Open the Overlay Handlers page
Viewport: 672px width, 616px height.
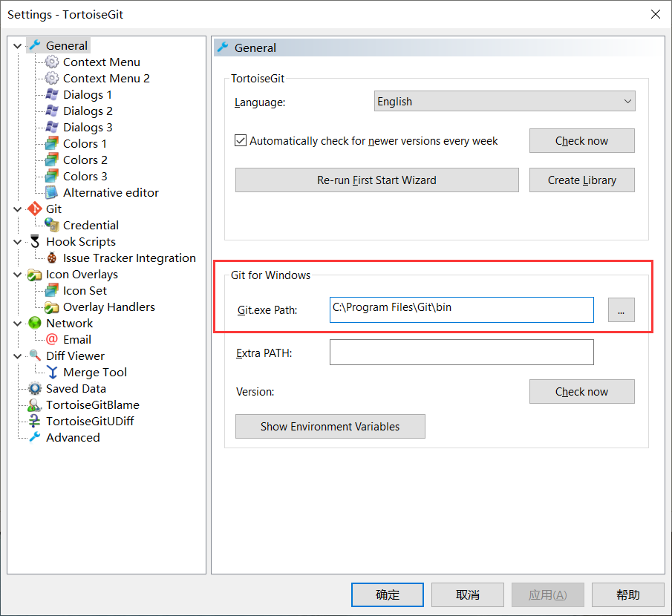(x=109, y=307)
